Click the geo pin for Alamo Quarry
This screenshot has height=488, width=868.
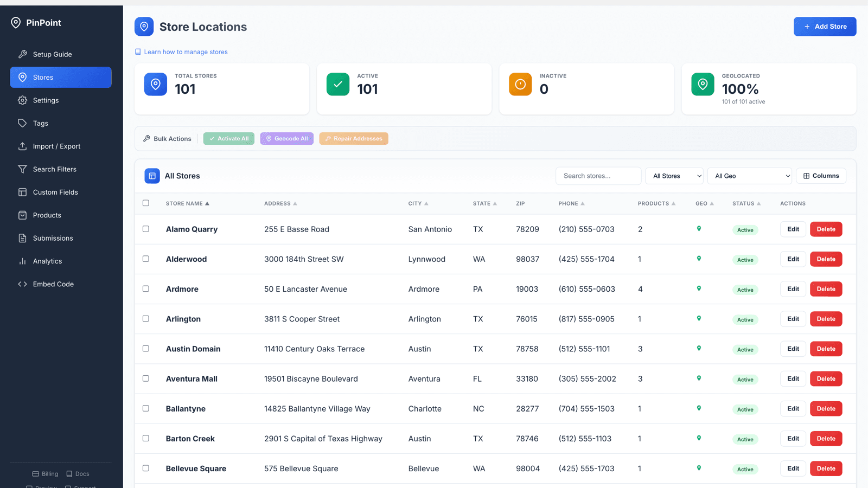(699, 229)
